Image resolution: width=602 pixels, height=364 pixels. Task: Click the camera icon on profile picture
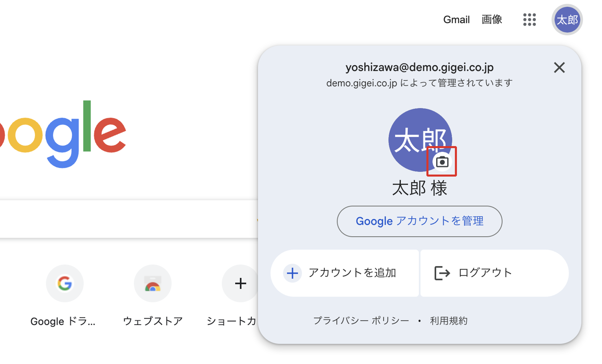442,162
